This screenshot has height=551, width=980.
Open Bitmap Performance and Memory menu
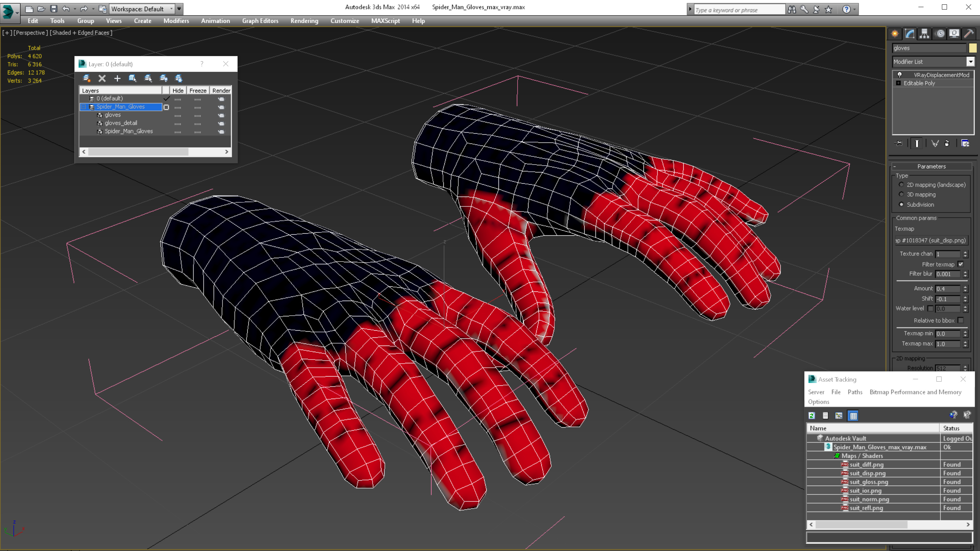(915, 392)
